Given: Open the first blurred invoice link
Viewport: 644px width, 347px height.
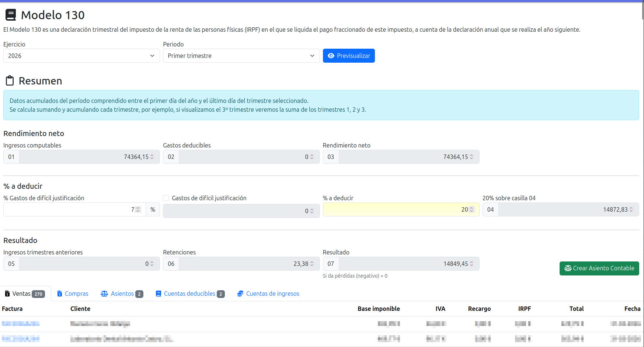Looking at the screenshot, I should click(21, 324).
